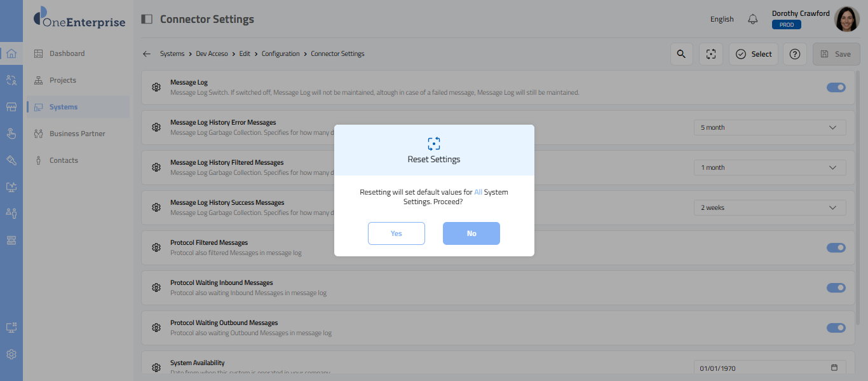Expand the 5 month error history dropdown

770,127
